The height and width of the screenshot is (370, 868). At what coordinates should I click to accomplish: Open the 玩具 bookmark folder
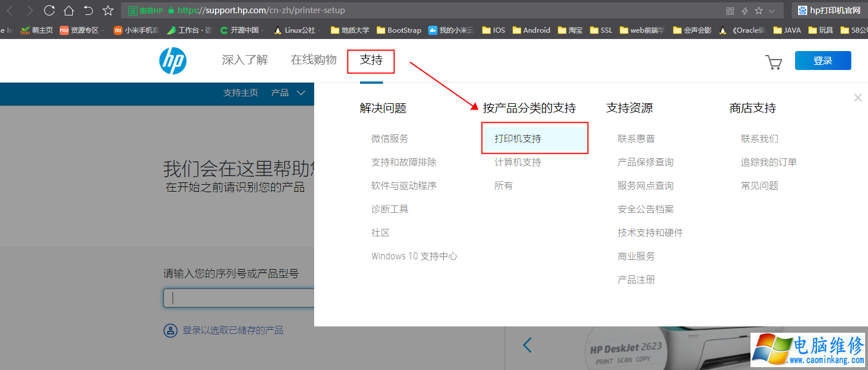pos(821,30)
